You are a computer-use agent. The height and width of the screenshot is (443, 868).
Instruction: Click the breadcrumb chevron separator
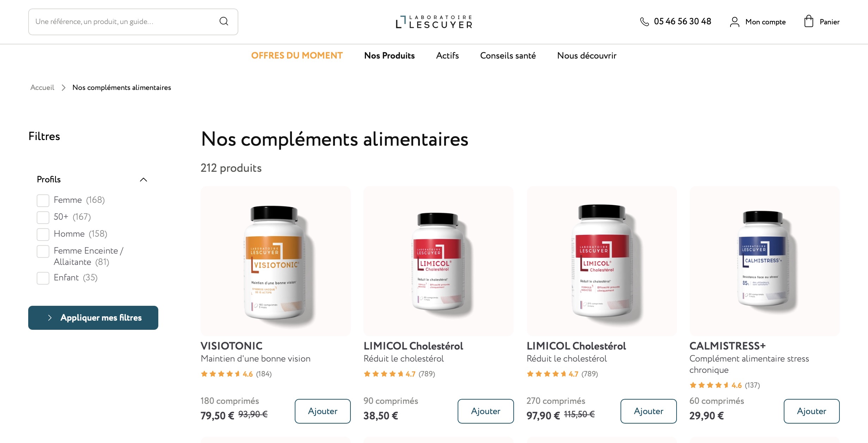point(63,87)
